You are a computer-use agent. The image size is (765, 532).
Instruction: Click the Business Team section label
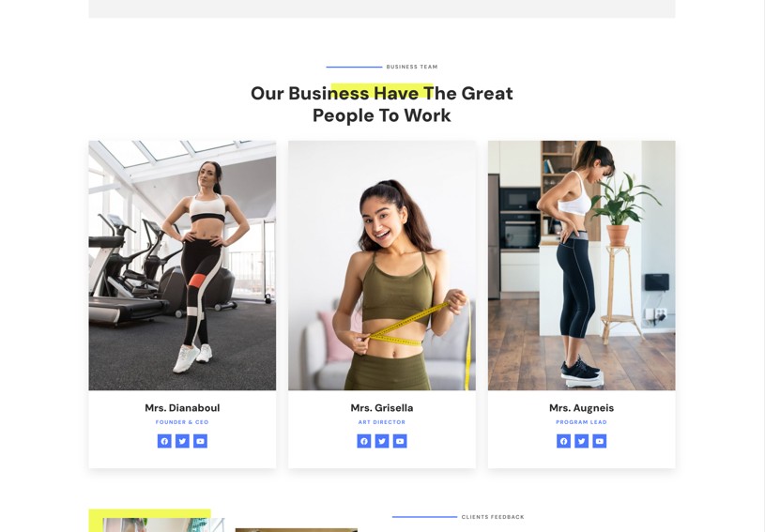tap(412, 67)
